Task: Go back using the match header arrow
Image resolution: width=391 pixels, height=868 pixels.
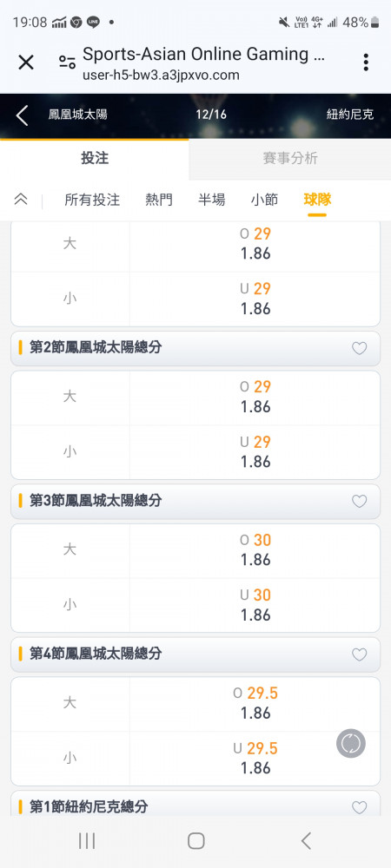Action: point(22,115)
